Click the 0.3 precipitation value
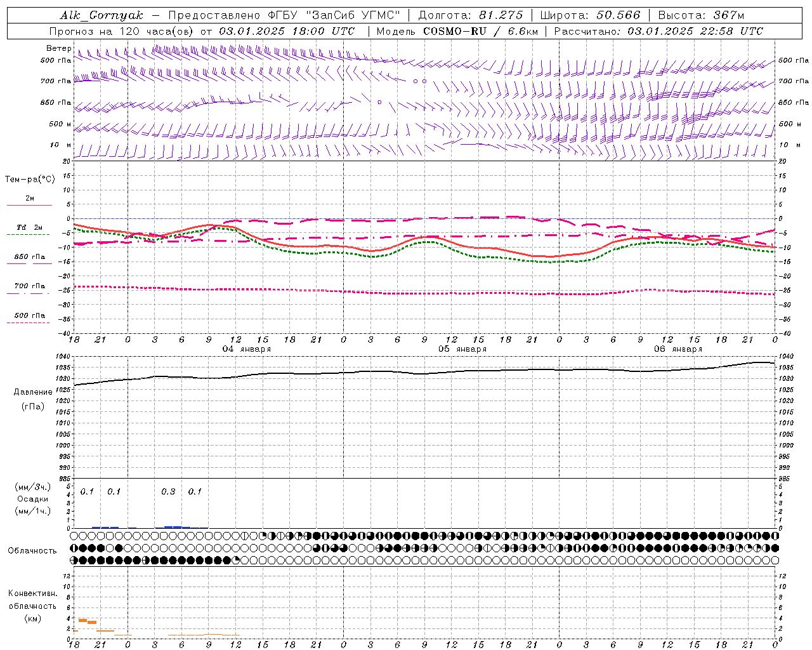 168,492
